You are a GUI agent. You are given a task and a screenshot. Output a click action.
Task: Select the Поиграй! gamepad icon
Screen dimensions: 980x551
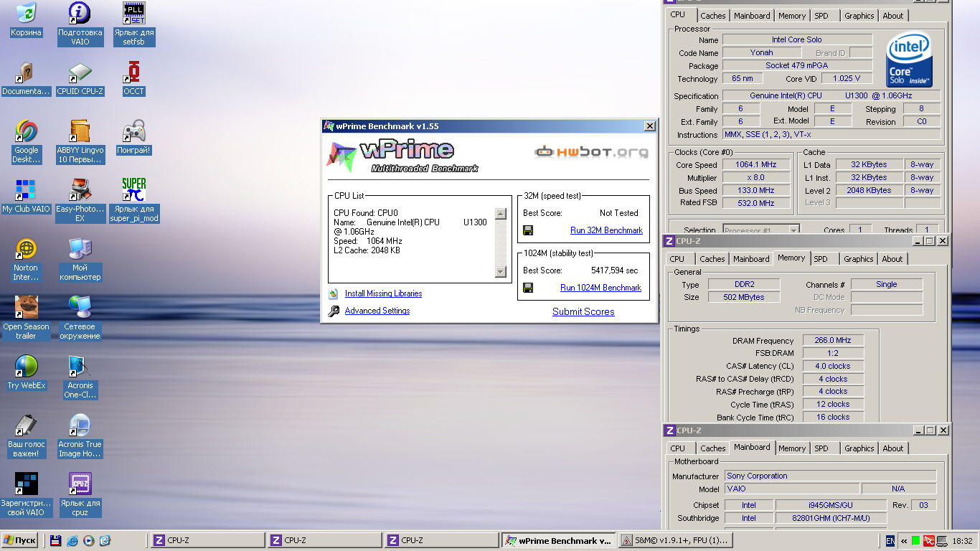tap(133, 131)
